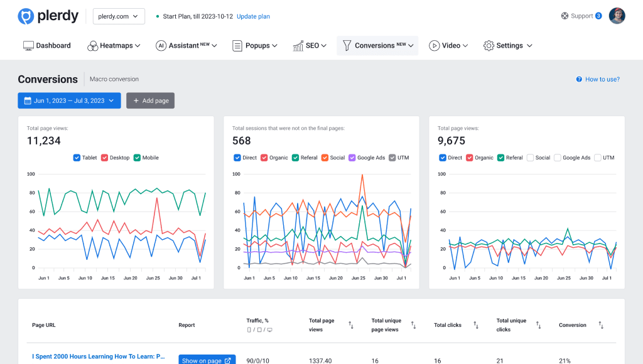Open the Dashboard icon in navigation
Screen dimensions: 643x364
click(x=28, y=45)
